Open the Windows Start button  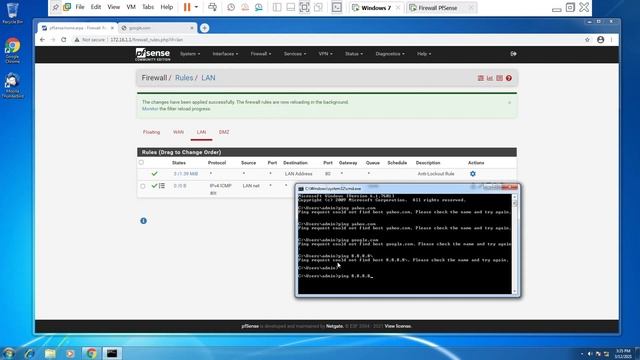coord(9,353)
